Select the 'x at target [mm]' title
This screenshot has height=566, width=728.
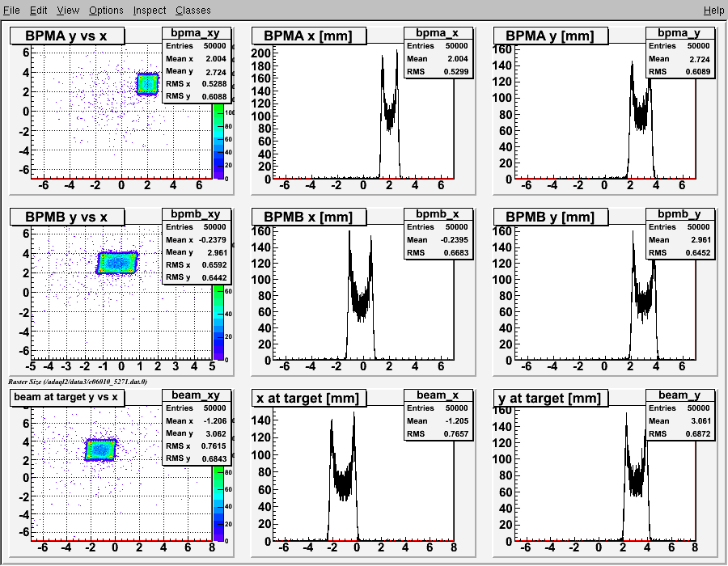coord(308,398)
